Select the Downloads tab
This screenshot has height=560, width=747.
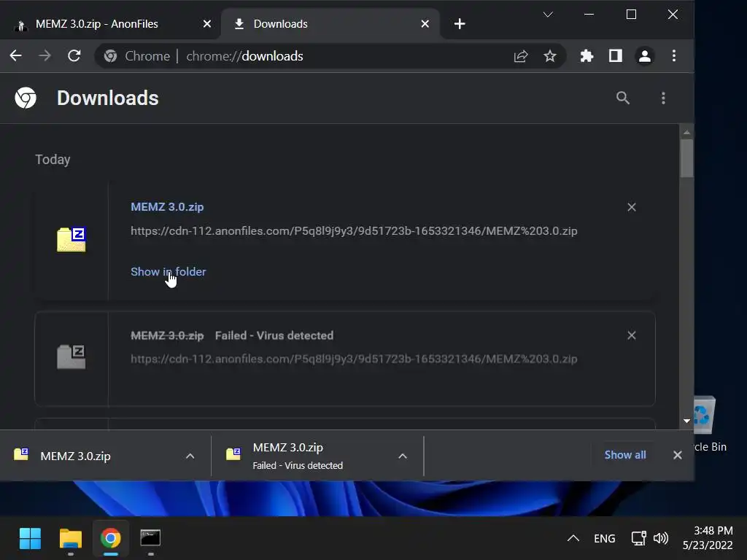330,24
